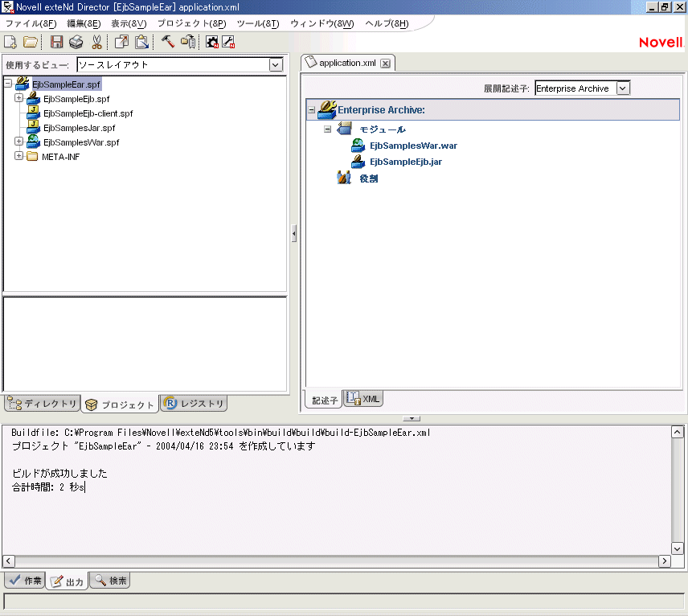The height and width of the screenshot is (616, 688).
Task: Switch to the ディレクトリ tab
Action: click(x=42, y=404)
